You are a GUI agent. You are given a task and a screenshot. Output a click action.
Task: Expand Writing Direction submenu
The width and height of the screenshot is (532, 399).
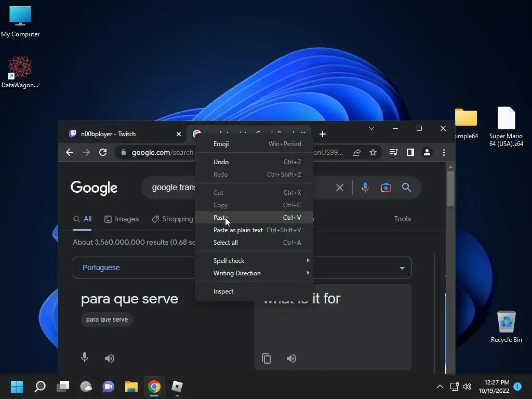254,273
